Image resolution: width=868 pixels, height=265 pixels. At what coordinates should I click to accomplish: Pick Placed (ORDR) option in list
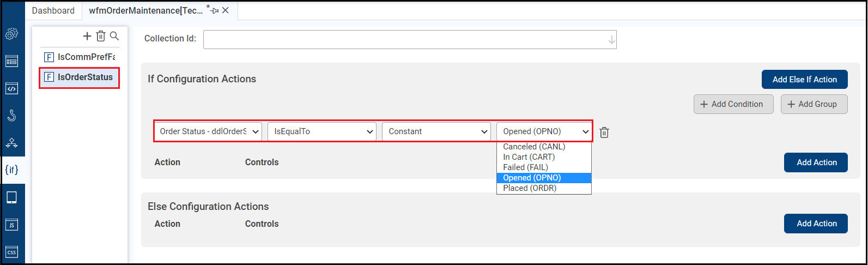(530, 188)
